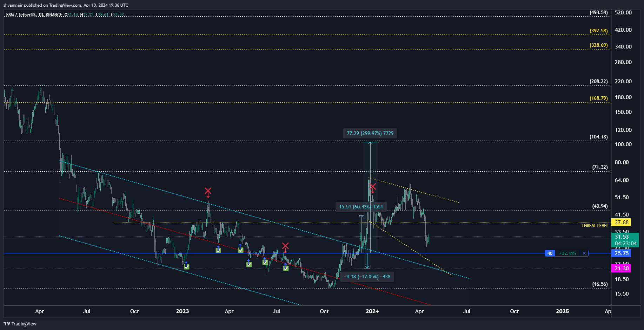Click the yellow 37.88 price tag
Image resolution: width=644 pixels, height=330 pixels.
(x=621, y=222)
